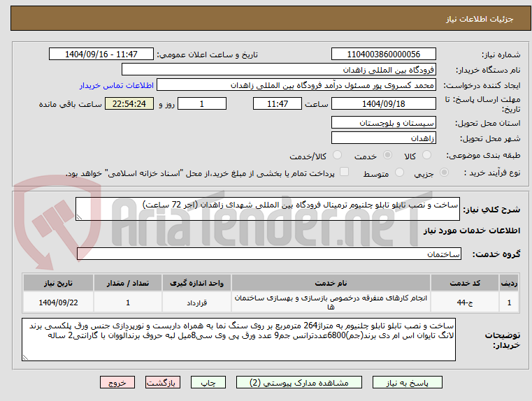Screen dimensions: 532x401
Task: Click the ردیف column header
Action: click(509, 283)
